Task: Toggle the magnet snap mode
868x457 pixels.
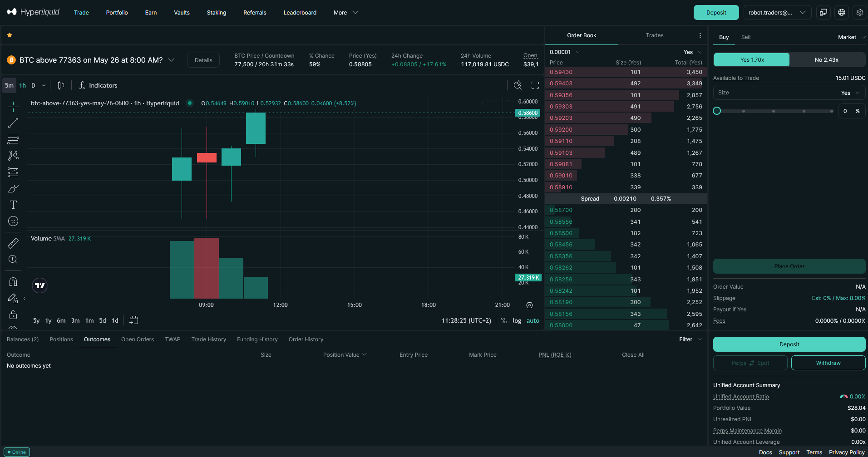Action: 13,282
